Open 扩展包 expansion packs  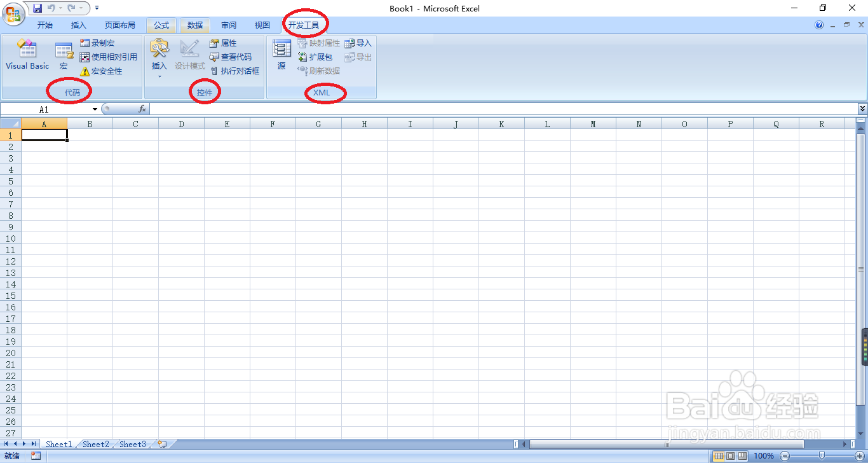tap(315, 57)
